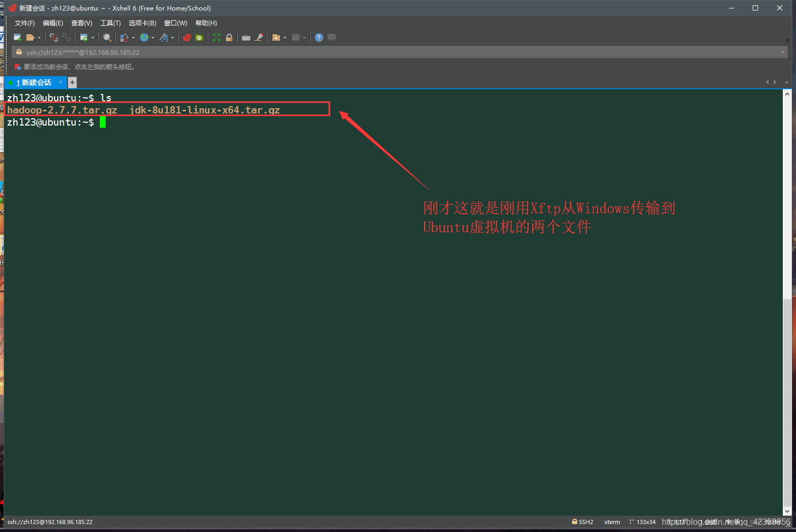Click the xterm status bar entry
Screen dimensions: 796x532
coord(612,522)
